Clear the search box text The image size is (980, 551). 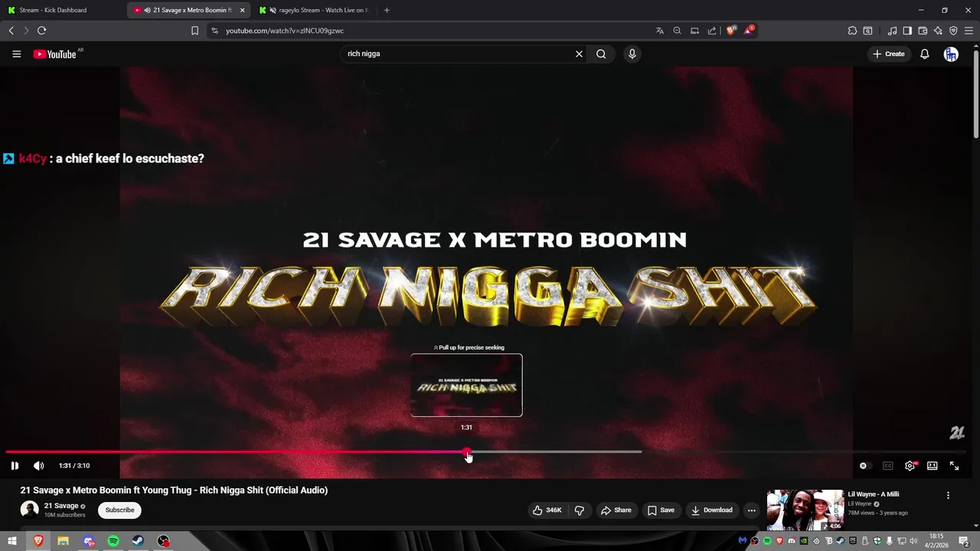pyautogui.click(x=579, y=54)
